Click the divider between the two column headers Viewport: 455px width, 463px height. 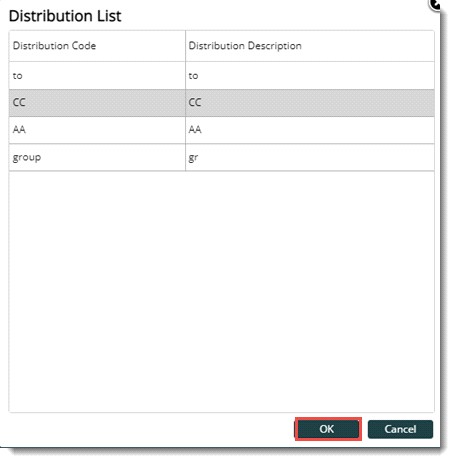click(185, 46)
